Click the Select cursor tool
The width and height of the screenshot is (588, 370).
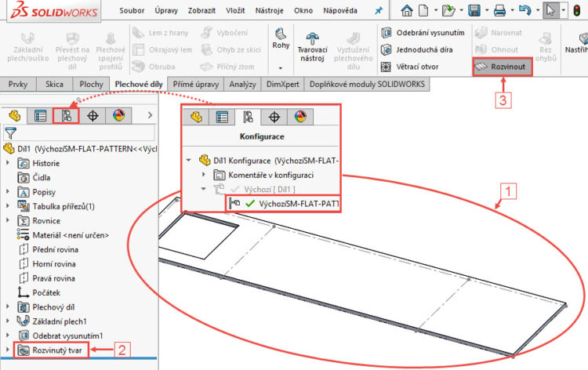point(551,10)
